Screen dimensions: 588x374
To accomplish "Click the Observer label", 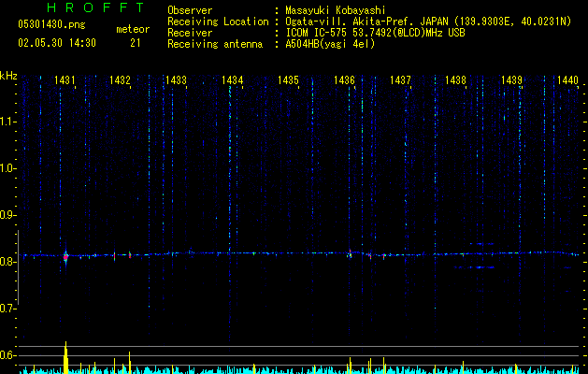I will point(190,10).
